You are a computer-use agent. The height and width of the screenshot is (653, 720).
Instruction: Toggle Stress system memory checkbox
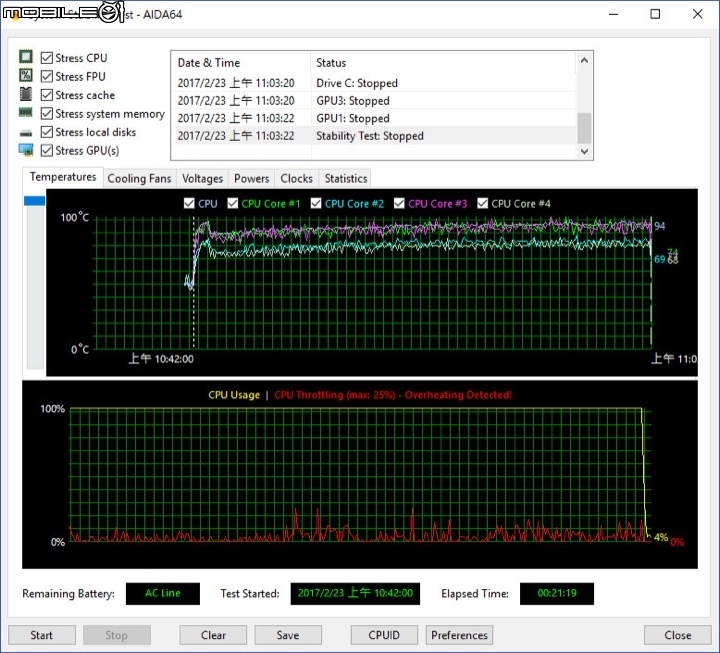(47, 113)
